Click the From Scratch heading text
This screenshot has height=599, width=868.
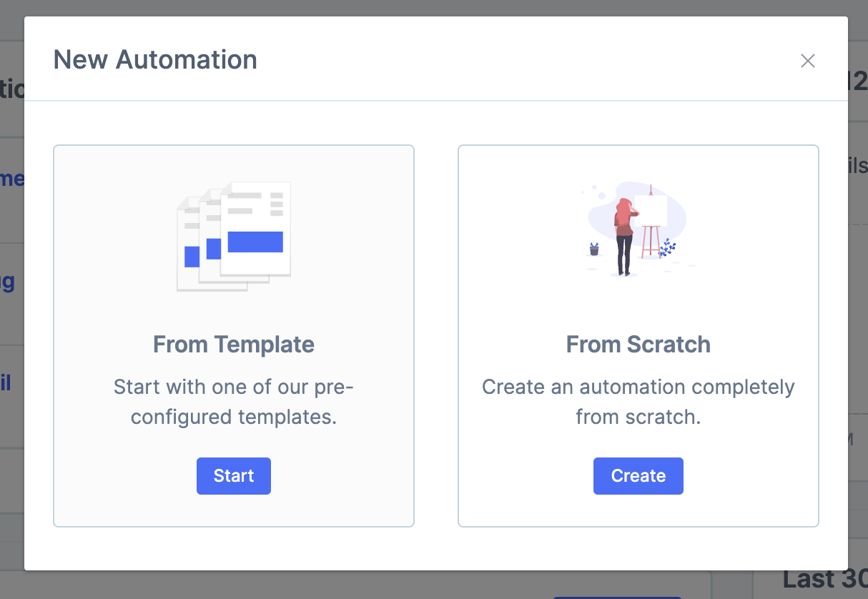[638, 345]
